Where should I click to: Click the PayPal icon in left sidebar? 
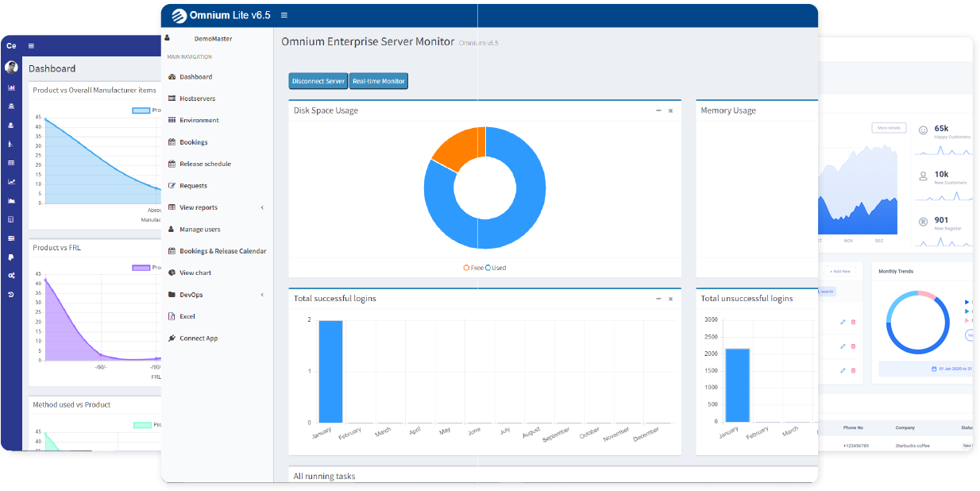(11, 257)
